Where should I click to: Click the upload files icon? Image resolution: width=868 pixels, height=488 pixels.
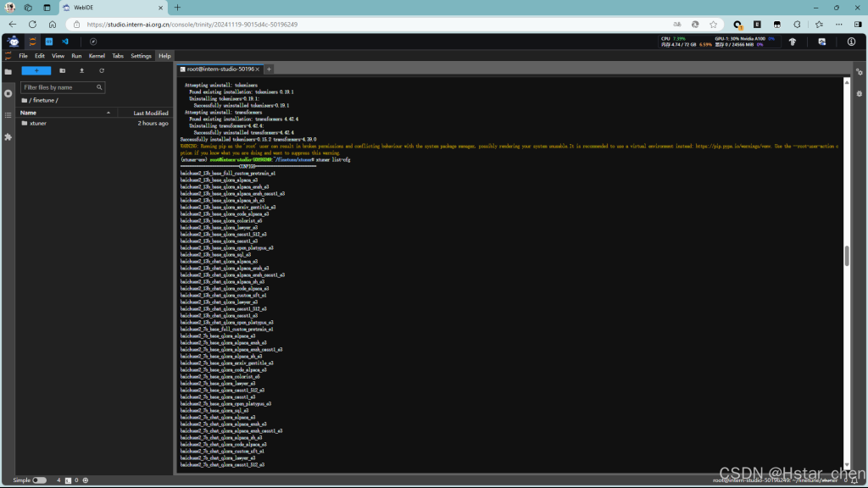pos(82,71)
